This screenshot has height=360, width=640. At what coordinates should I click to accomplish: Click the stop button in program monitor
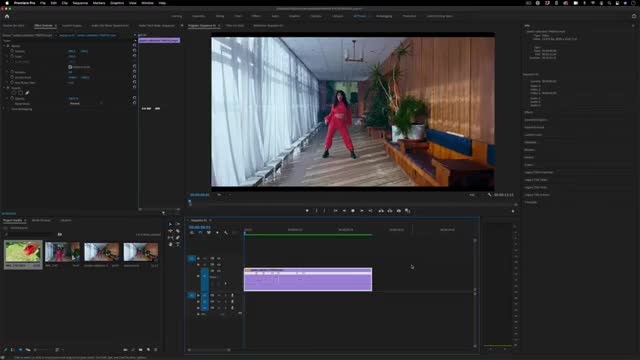[353, 211]
